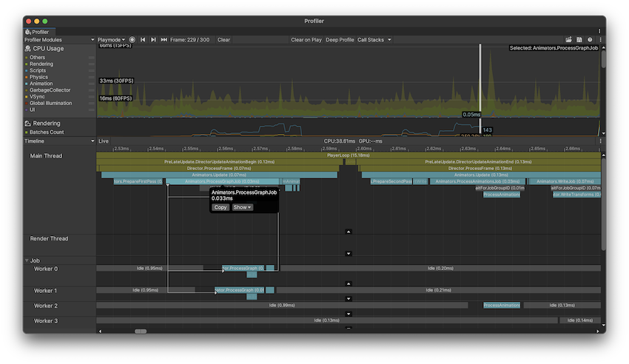Jump to the current last frame

click(x=164, y=40)
